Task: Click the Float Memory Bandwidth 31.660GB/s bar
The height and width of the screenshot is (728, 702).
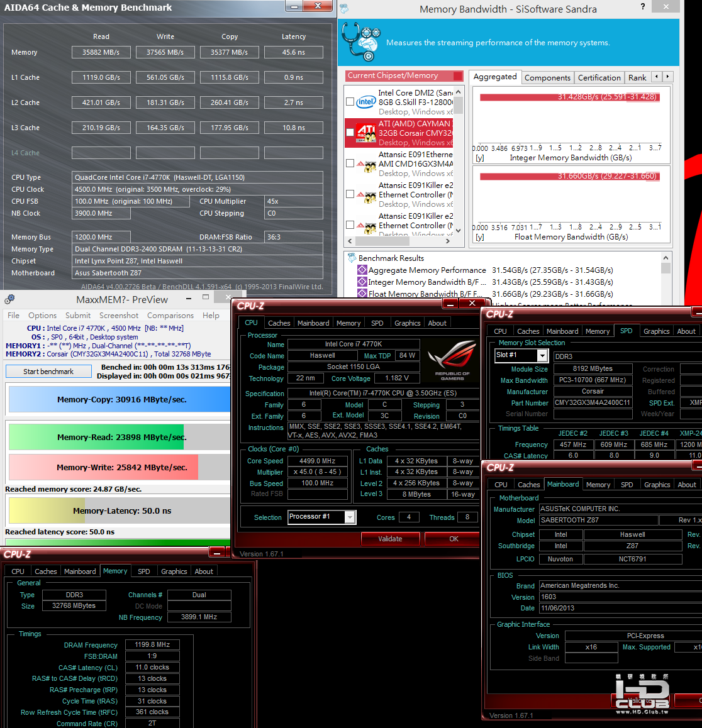Action: pyautogui.click(x=569, y=177)
